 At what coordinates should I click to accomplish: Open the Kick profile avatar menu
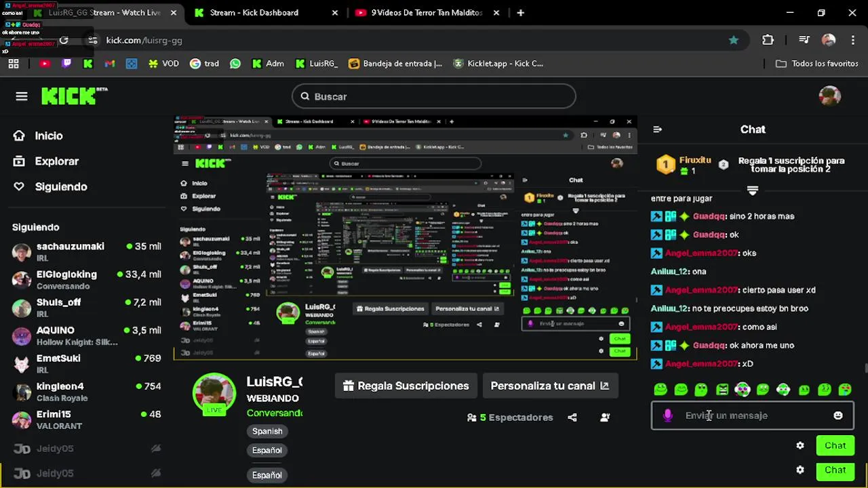pos(830,96)
